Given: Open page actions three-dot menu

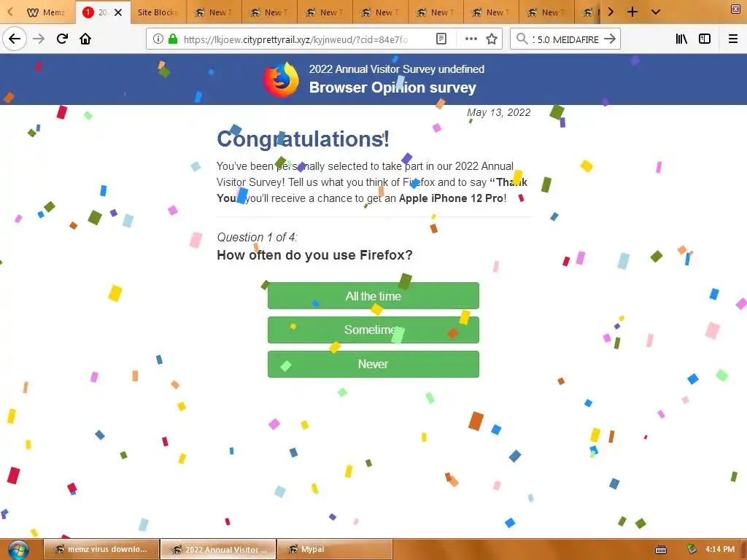Looking at the screenshot, I should point(471,39).
